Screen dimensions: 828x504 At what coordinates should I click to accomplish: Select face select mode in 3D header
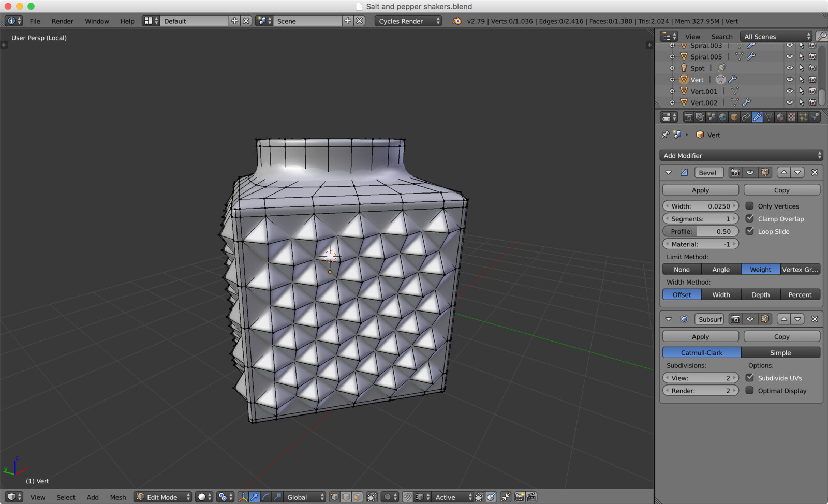tap(357, 497)
